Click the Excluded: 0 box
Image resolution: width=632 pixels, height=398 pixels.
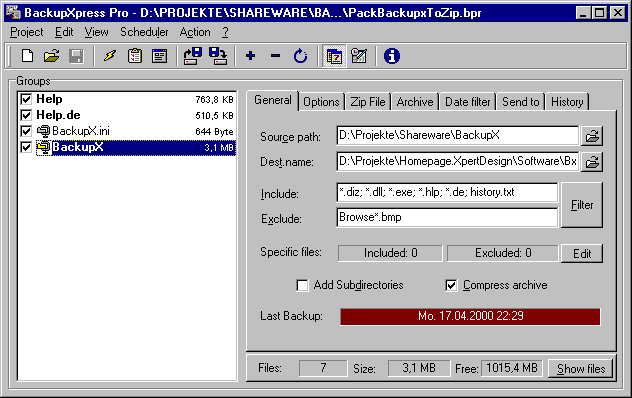503,253
